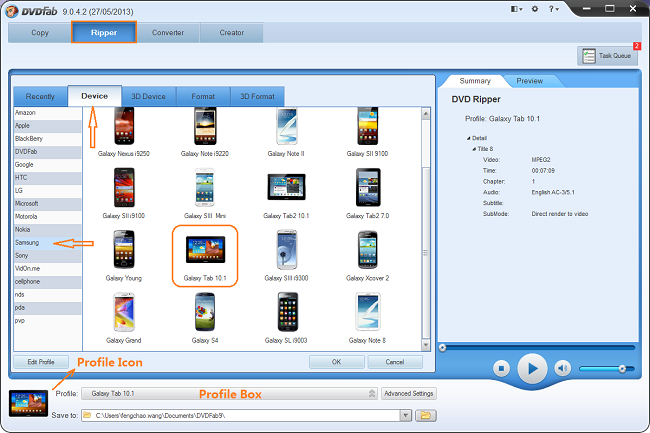Confirm profile selection with OK
The height and width of the screenshot is (433, 650).
(x=337, y=362)
